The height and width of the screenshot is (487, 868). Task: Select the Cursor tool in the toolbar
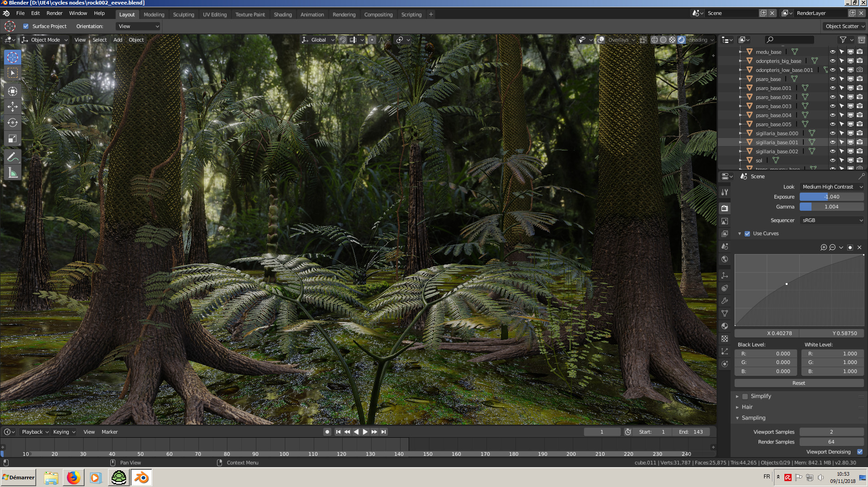13,57
